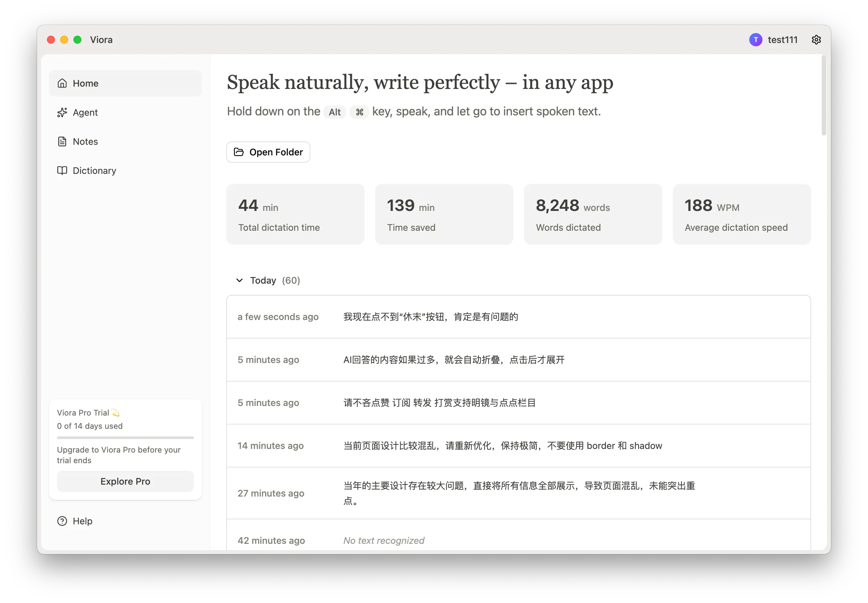Click the folder icon inside Open Folder button
The image size is (868, 603).
click(239, 152)
